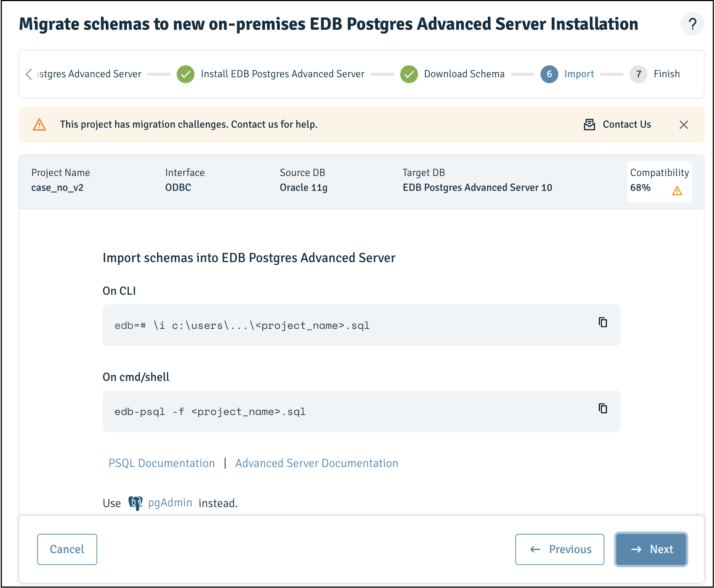
Task: Click the cmd/shell command code box
Action: click(x=362, y=411)
